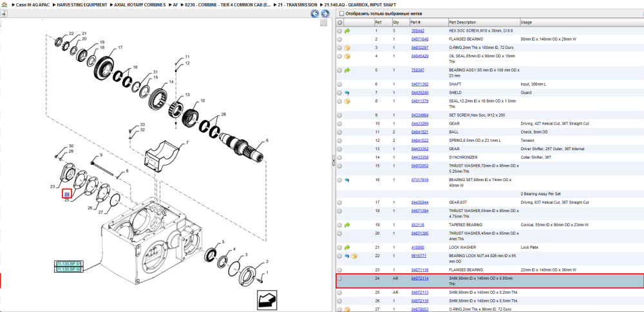Select callout number 17 in the diagram
Screen dimensions: 644x312
pyautogui.click(x=120, y=48)
